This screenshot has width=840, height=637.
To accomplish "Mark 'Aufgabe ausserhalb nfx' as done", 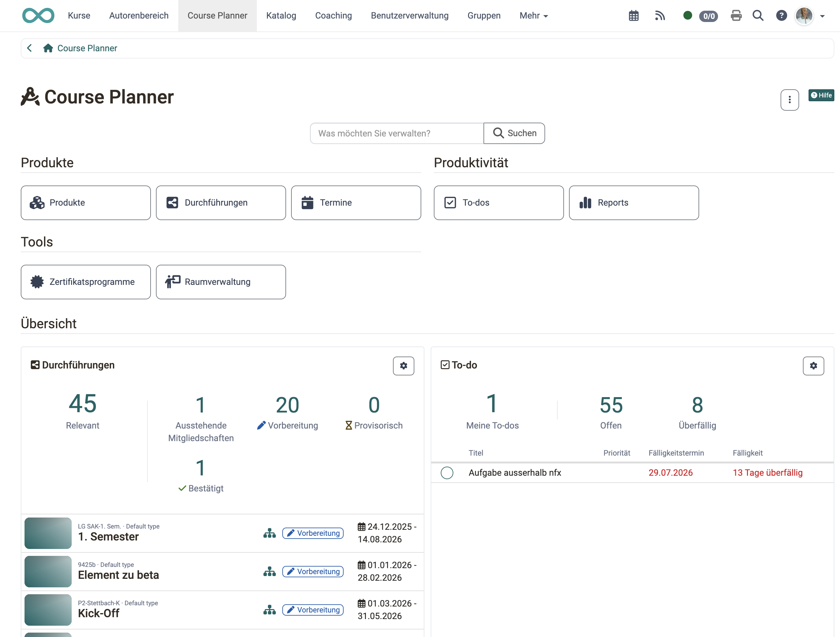I will [447, 473].
